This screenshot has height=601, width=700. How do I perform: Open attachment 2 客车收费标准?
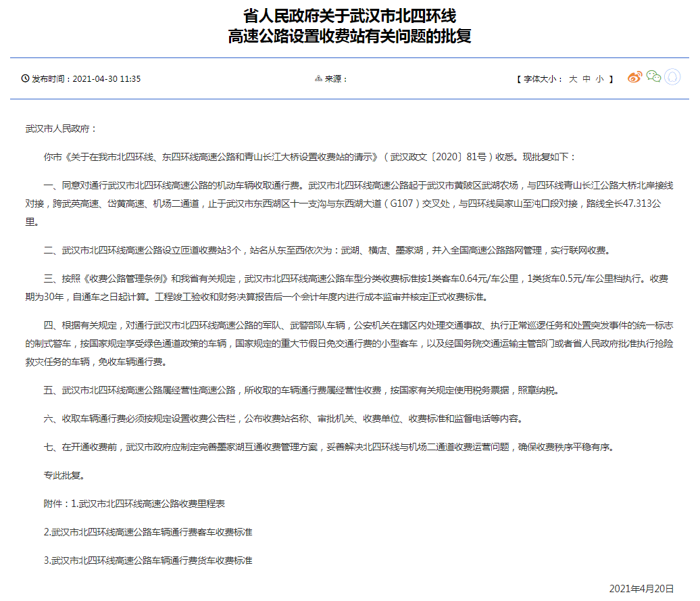[x=147, y=532]
